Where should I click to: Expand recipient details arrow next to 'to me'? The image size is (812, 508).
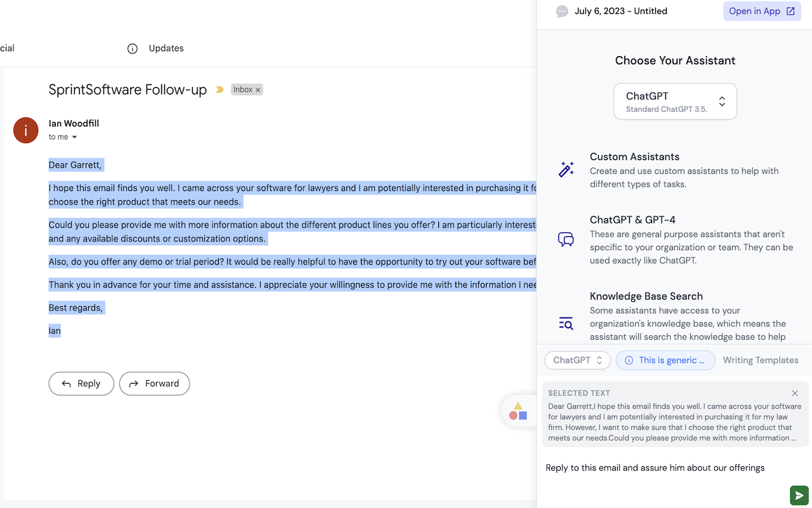(74, 137)
